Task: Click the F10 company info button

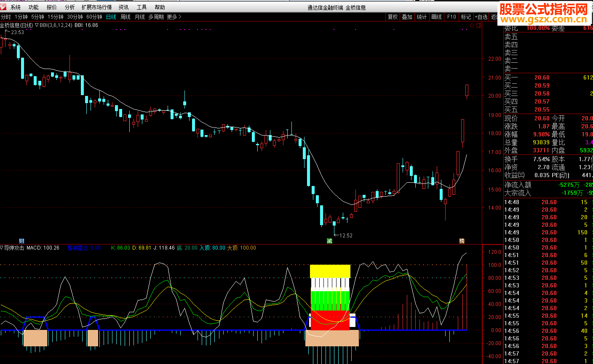Action: point(451,17)
